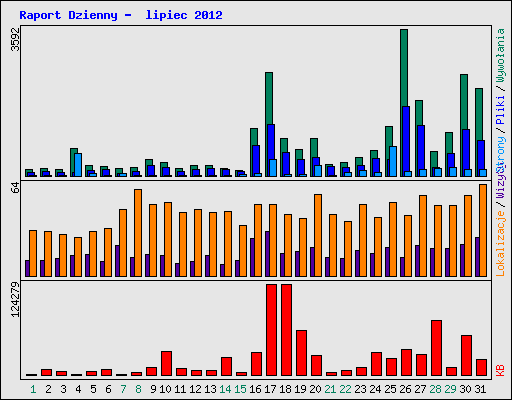The image size is (512, 400).
Task: Click the red KB bar for day 18
Action: [286, 330]
